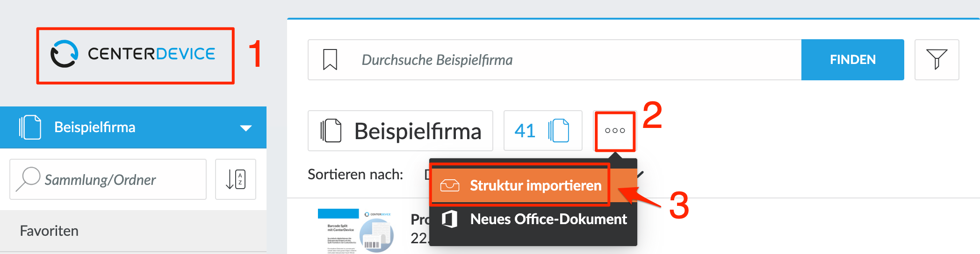The image size is (980, 254).
Task: Open the Favoriten section
Action: (x=133, y=231)
